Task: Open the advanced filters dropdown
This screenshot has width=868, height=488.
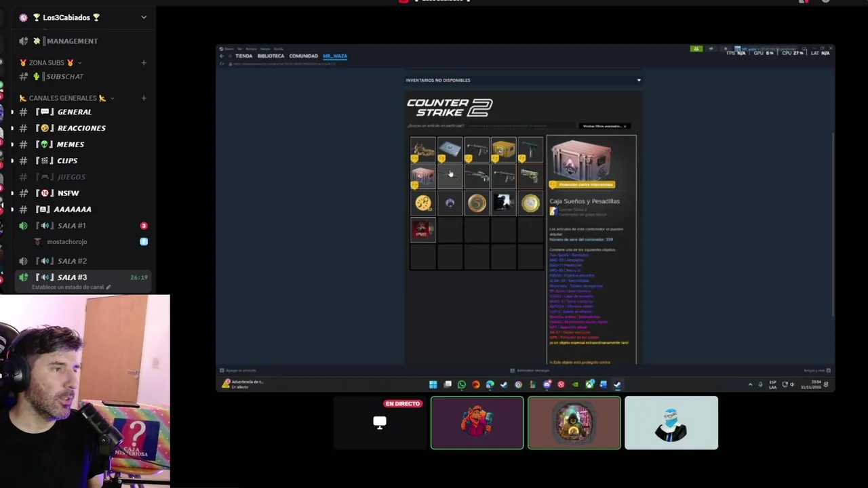Action: click(x=605, y=126)
